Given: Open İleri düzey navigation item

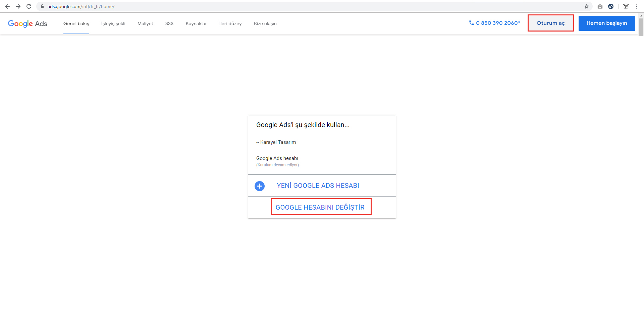Looking at the screenshot, I should pyautogui.click(x=230, y=23).
